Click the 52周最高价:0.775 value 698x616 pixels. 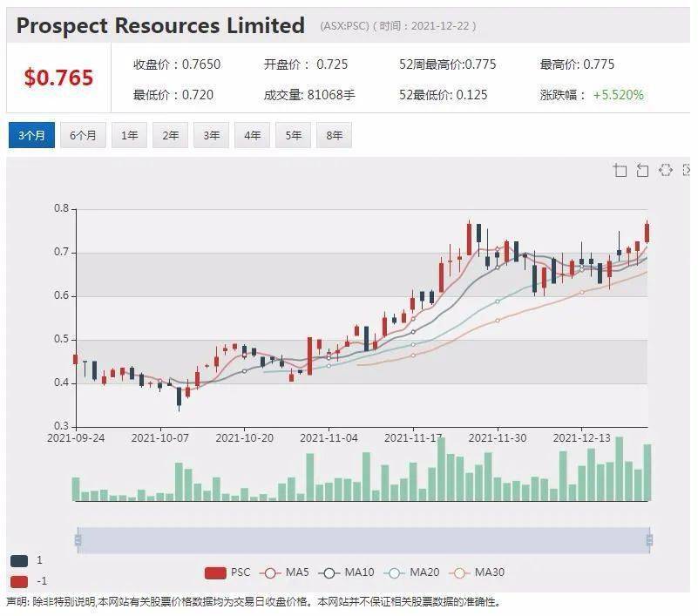pos(447,64)
